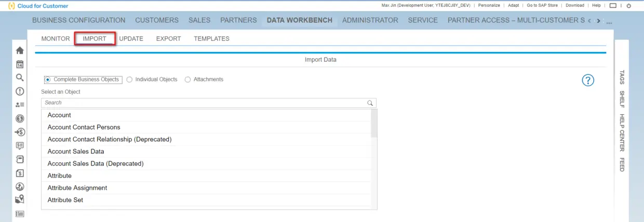Select Complete Business Objects radio button
This screenshot has width=644, height=222.
click(x=48, y=79)
